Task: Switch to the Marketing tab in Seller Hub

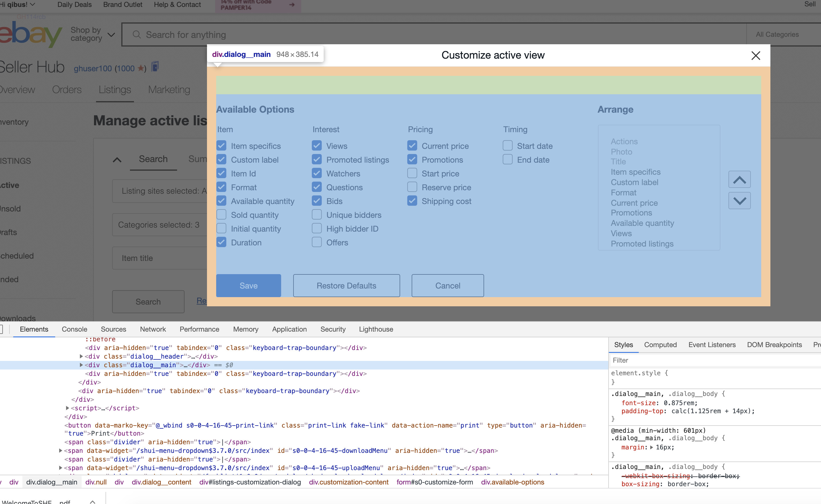Action: pyautogui.click(x=169, y=90)
